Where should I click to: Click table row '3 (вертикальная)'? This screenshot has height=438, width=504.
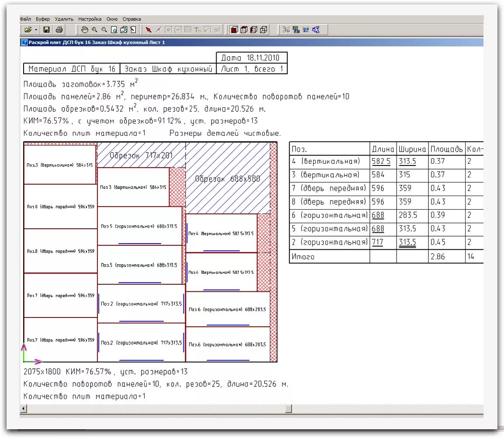click(x=387, y=175)
